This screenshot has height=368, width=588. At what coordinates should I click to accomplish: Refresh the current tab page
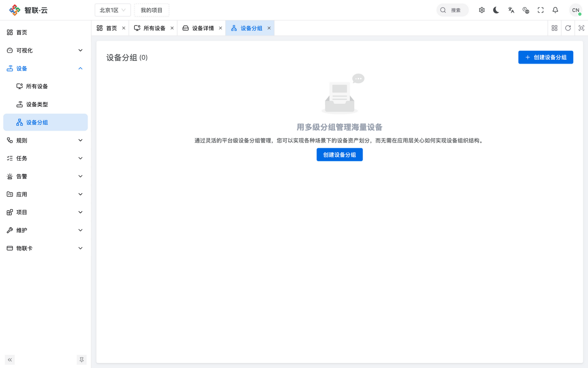click(x=568, y=28)
